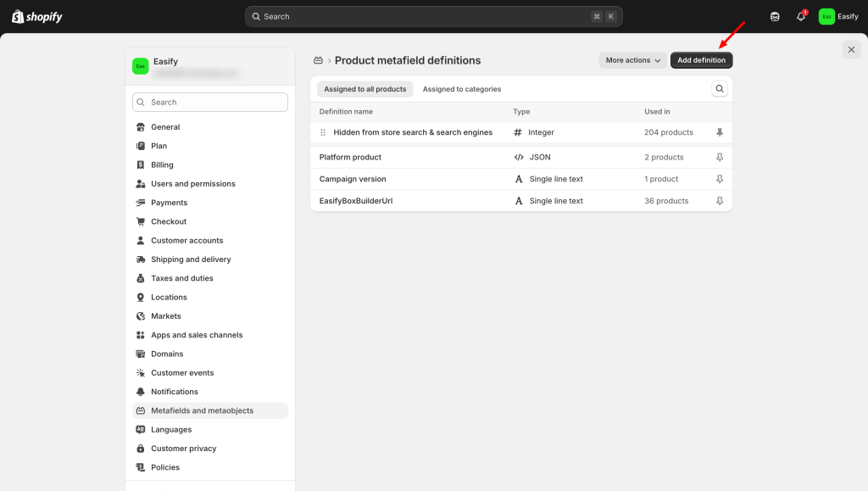Open the Shopify Sidekick icon in top bar
Image resolution: width=868 pixels, height=491 pixels.
(x=775, y=17)
